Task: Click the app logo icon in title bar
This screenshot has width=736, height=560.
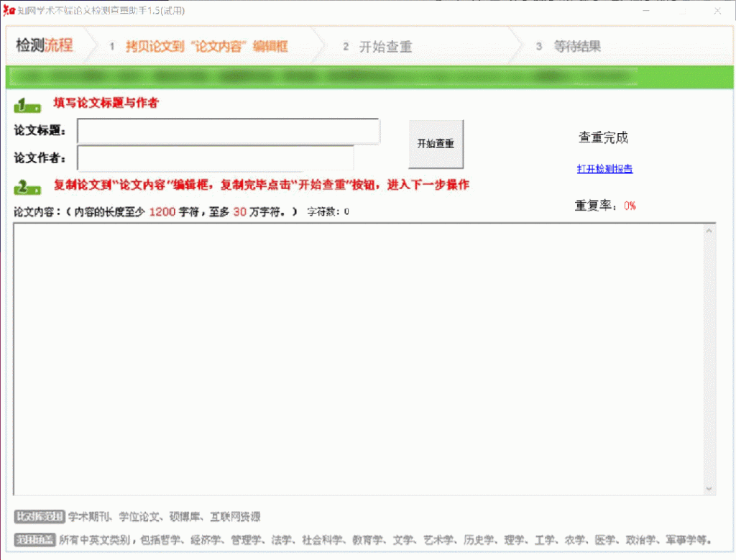Action: click(x=9, y=10)
